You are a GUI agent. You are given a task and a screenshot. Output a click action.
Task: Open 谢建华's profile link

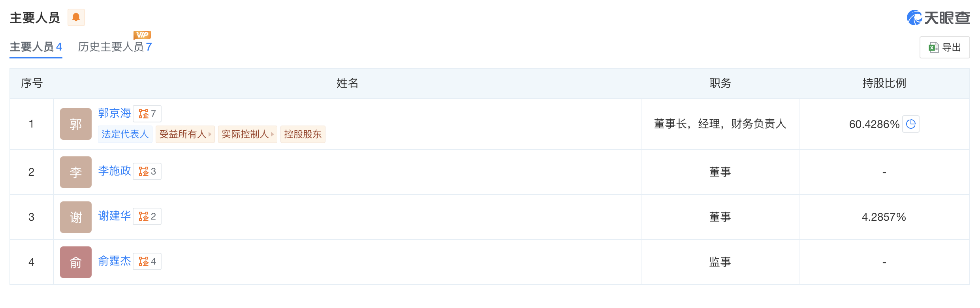tap(115, 216)
